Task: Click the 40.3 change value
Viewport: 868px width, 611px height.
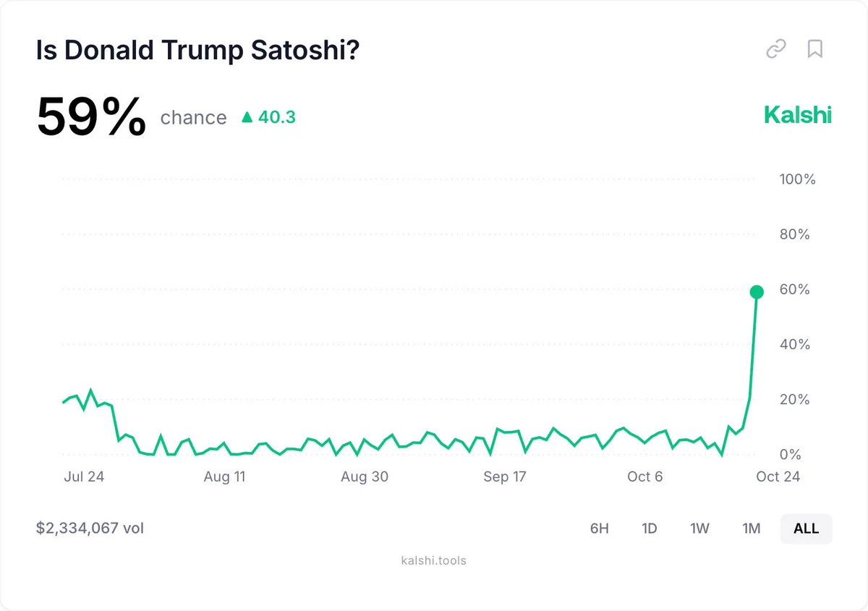Action: point(277,117)
